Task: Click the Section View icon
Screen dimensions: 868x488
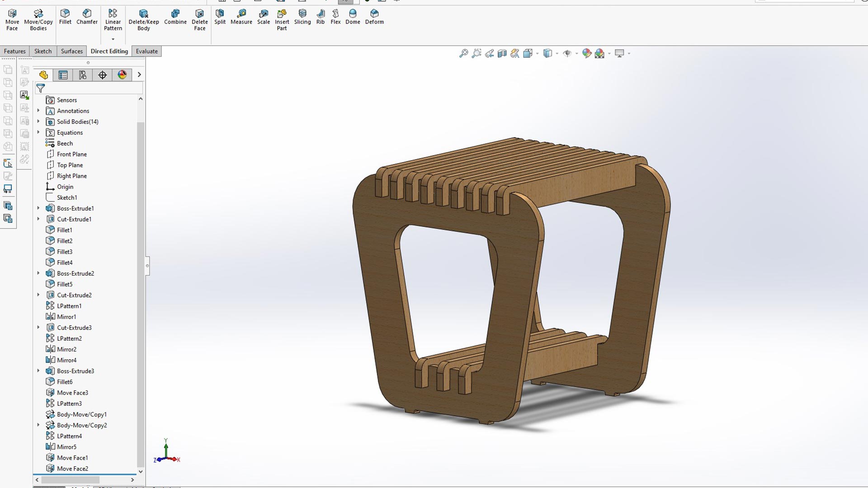Action: 502,54
